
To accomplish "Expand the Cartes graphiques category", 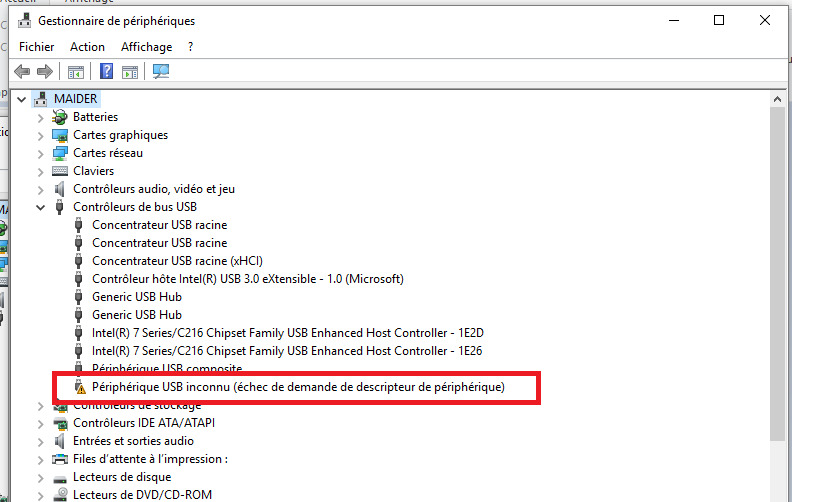I will tap(40, 136).
